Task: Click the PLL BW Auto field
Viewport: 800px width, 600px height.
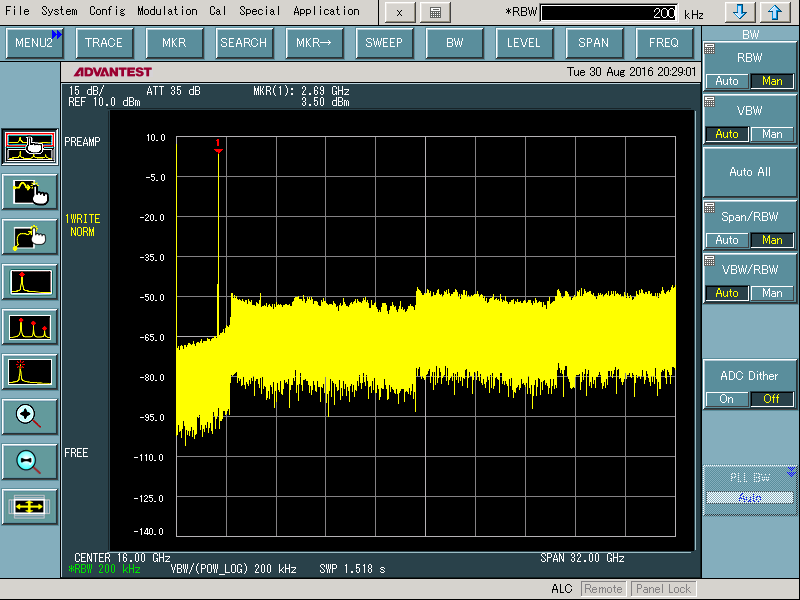Action: click(x=749, y=497)
